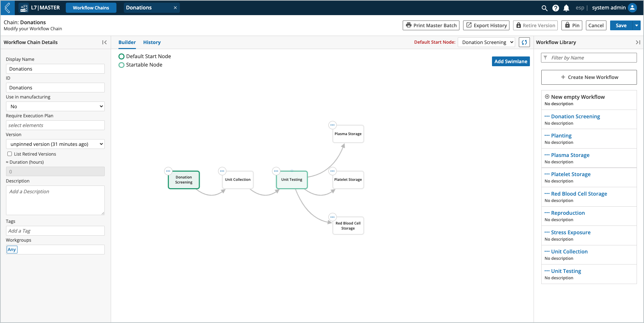The image size is (644, 323).
Task: Open the Version dropdown
Action: click(x=55, y=144)
